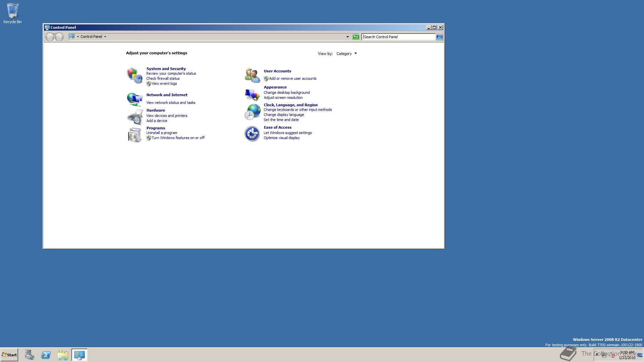This screenshot has width=644, height=362.
Task: Open the Network and Internet globe icon
Action: [135, 99]
